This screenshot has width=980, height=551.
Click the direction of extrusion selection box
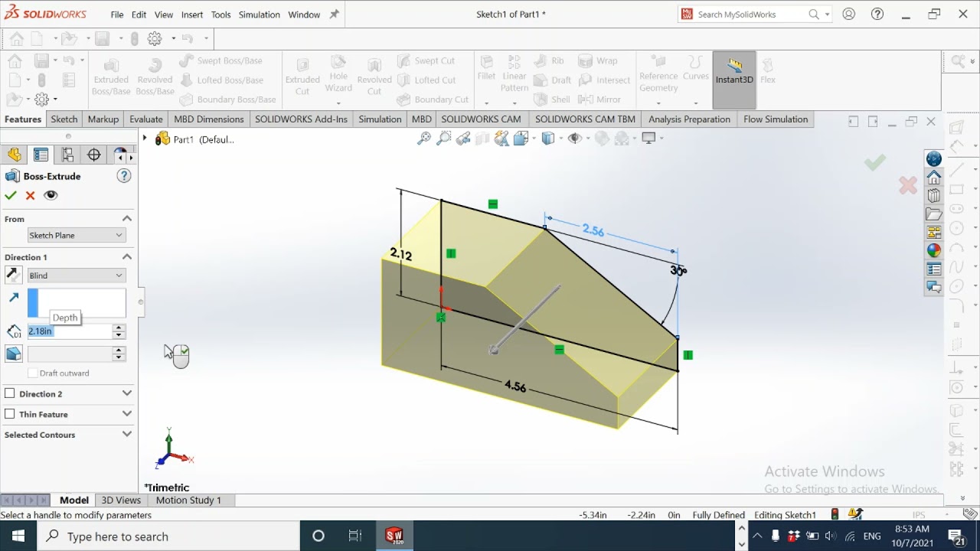(77, 303)
